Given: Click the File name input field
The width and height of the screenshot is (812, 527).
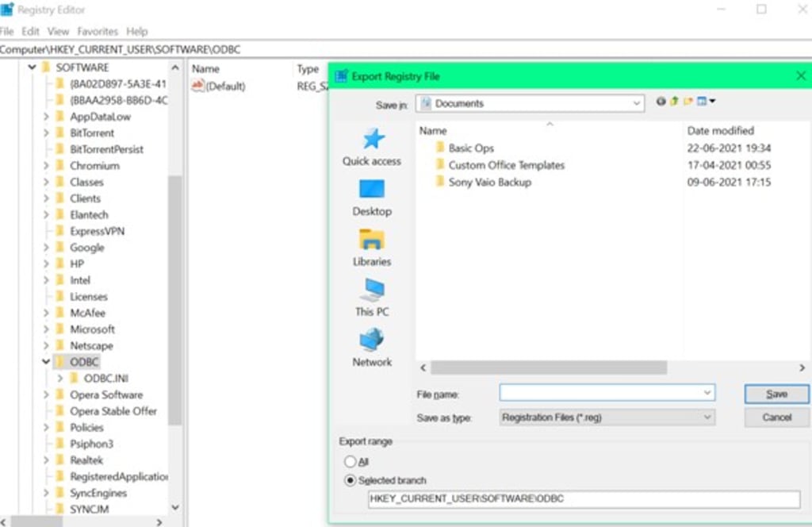Looking at the screenshot, I should click(x=607, y=393).
